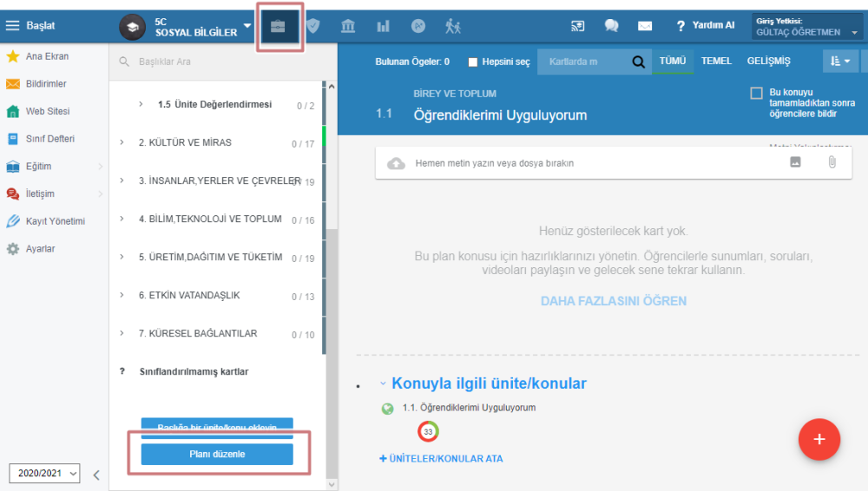The width and height of the screenshot is (868, 491).
Task: Go to Ana Ekran star item
Action: pos(37,56)
